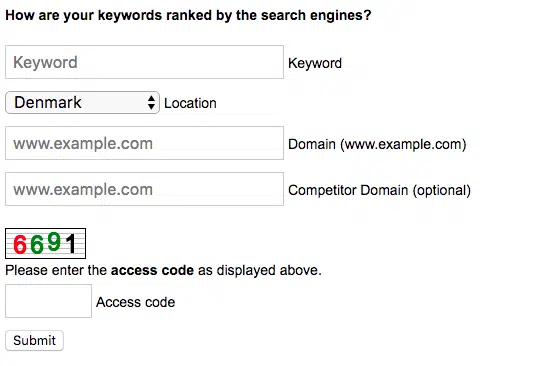Viewport: 545px width, 366px height.
Task: Click the black 1 in captcha
Action: click(x=71, y=243)
